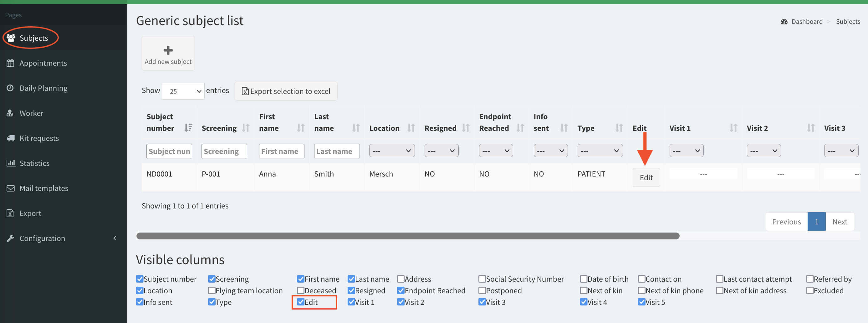Go to Daily Planning page
Image resolution: width=868 pixels, height=323 pixels.
[43, 88]
